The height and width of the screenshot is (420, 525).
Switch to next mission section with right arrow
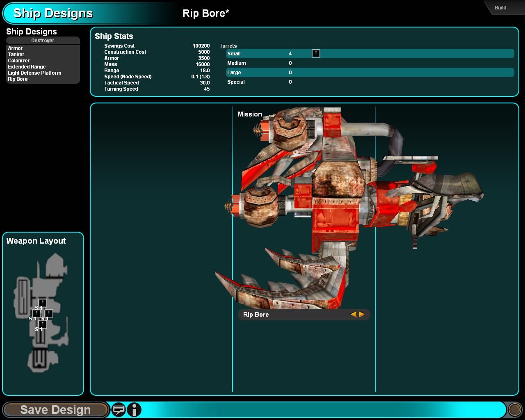[x=362, y=315]
